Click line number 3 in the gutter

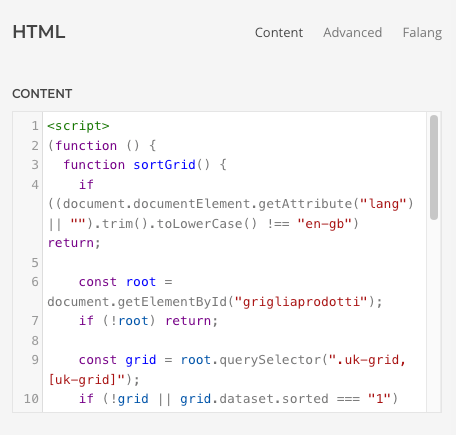tap(35, 165)
